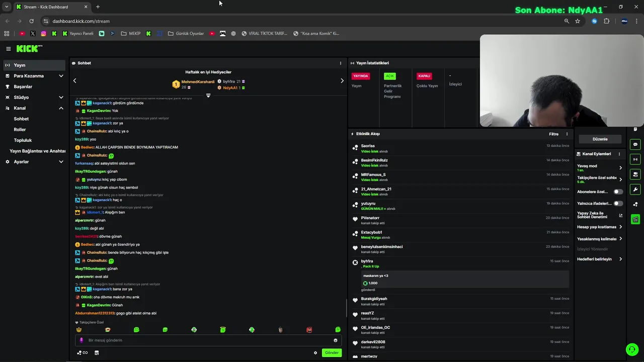The width and height of the screenshot is (644, 362).
Task: Open the Instagram bookmark in bookmarks bar
Action: pyautogui.click(x=44, y=34)
